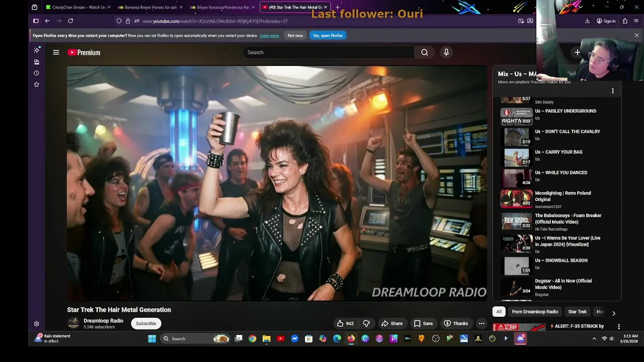Dislike the video with thumbs down
The height and width of the screenshot is (362, 644).
tap(366, 323)
